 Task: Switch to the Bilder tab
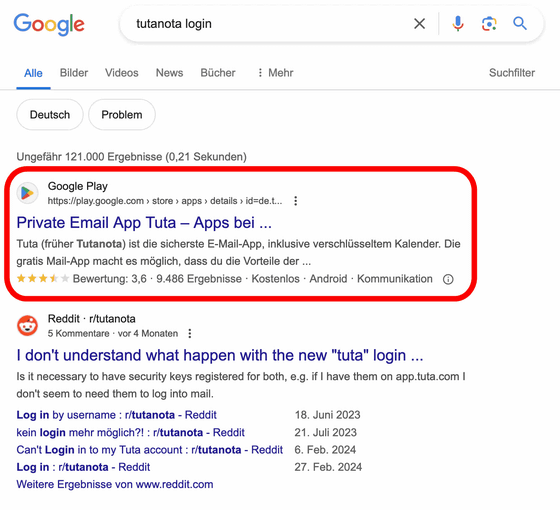[x=74, y=73]
